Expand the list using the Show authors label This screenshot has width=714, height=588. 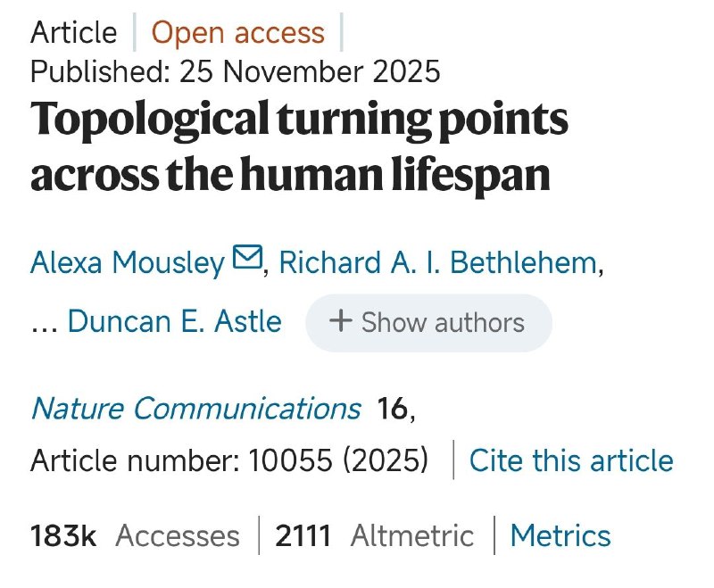tap(443, 322)
